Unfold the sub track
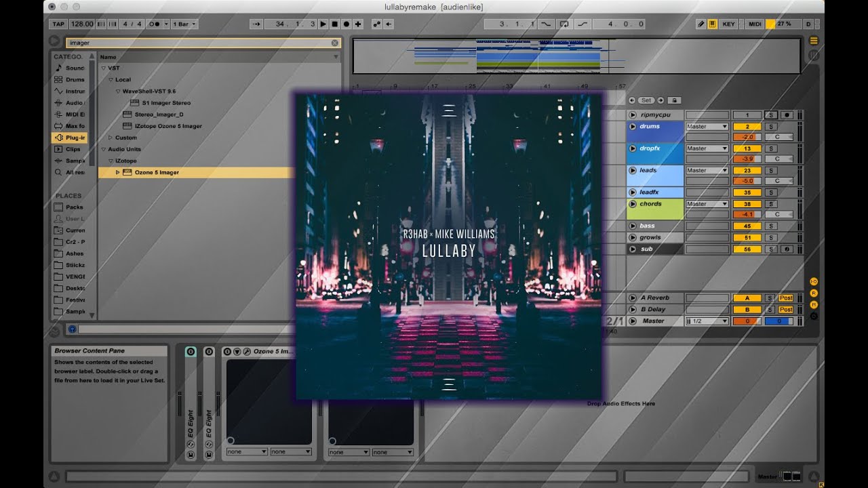The height and width of the screenshot is (488, 868). tap(633, 249)
